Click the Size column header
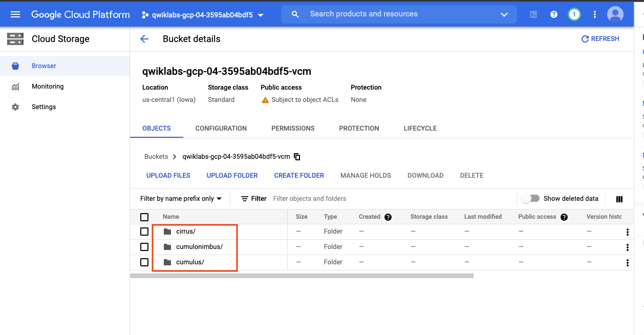The width and height of the screenshot is (644, 335). pyautogui.click(x=302, y=217)
